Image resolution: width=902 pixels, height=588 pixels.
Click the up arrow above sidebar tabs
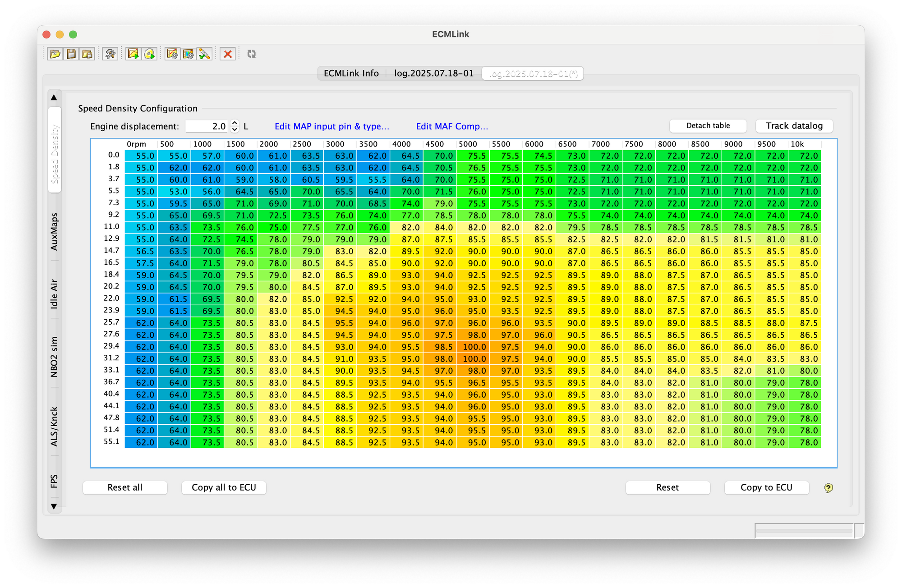[54, 97]
